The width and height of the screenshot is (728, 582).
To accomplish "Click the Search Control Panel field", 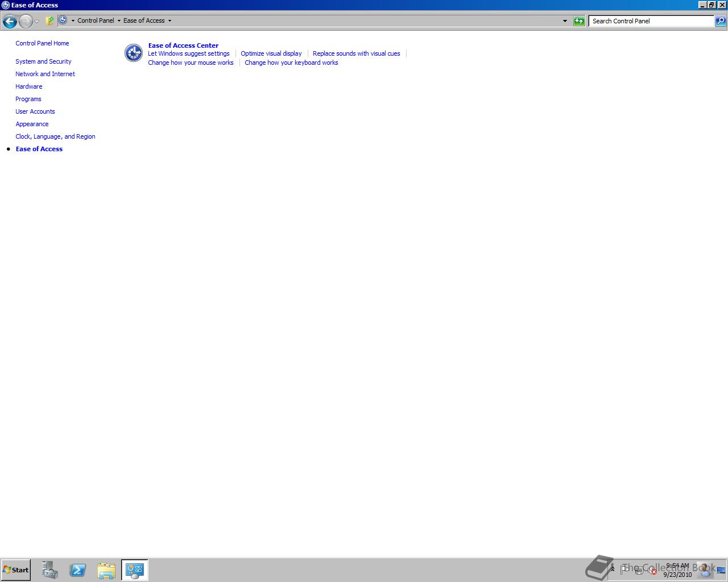I will tap(651, 21).
